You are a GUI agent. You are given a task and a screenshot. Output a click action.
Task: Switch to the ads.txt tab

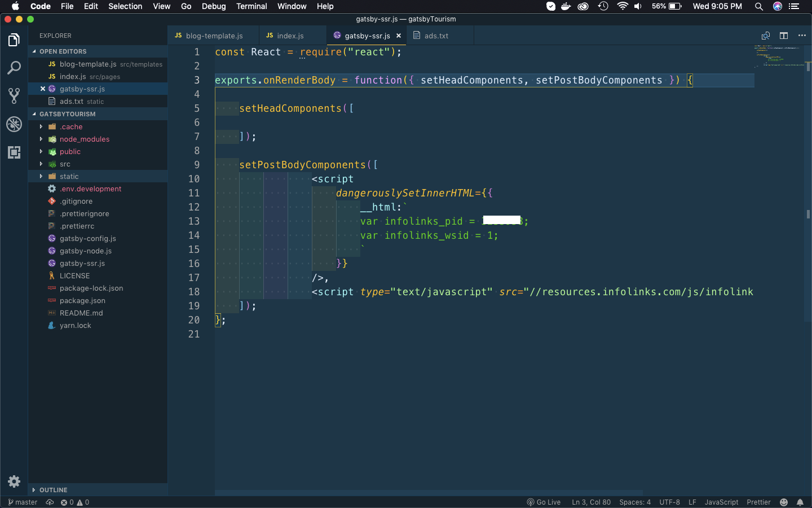(436, 36)
